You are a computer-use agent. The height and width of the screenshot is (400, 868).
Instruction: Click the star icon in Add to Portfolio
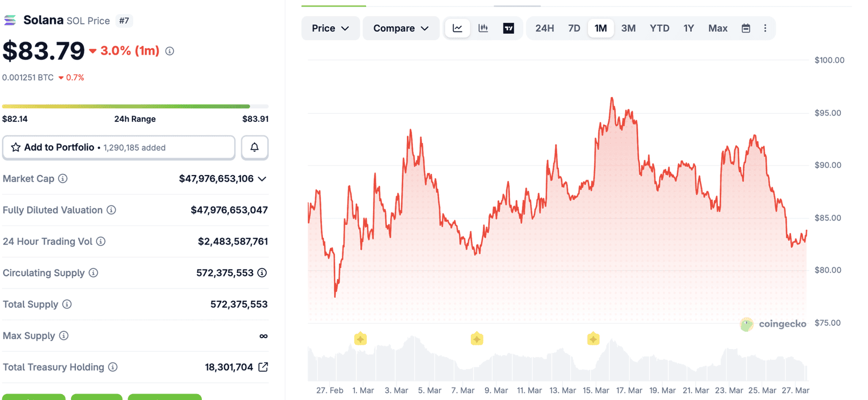pyautogui.click(x=16, y=147)
